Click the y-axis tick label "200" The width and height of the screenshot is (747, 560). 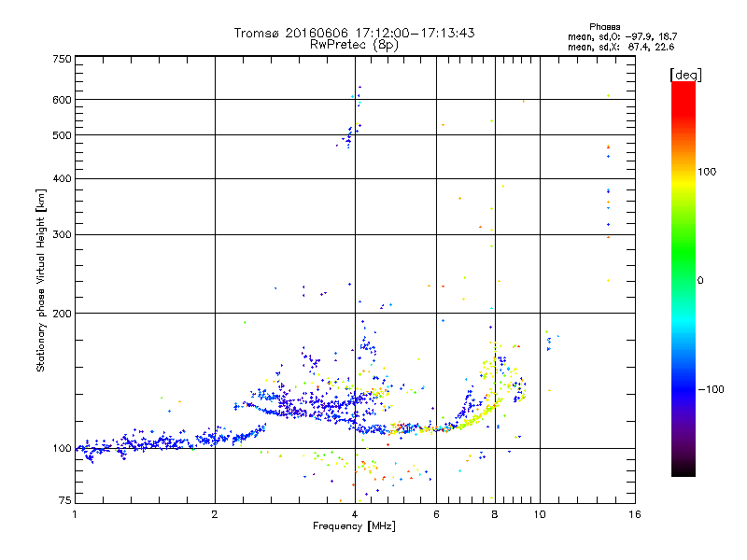(x=62, y=314)
